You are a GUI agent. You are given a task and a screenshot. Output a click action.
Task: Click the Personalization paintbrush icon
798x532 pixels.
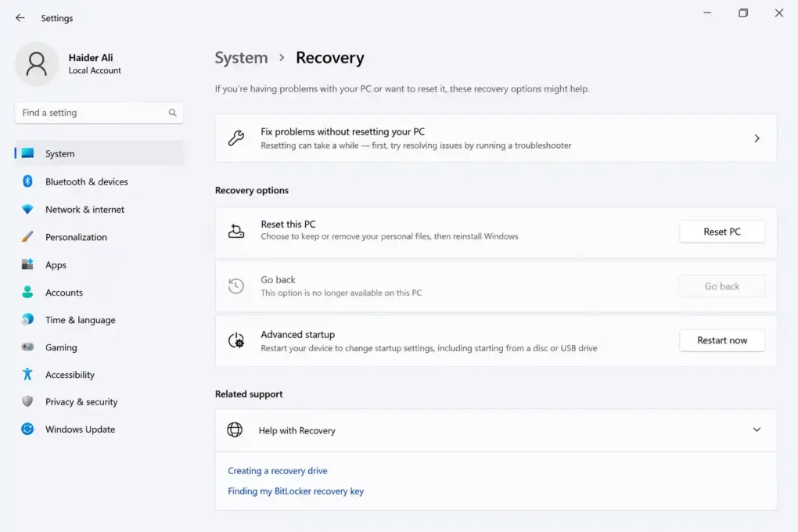click(x=27, y=237)
